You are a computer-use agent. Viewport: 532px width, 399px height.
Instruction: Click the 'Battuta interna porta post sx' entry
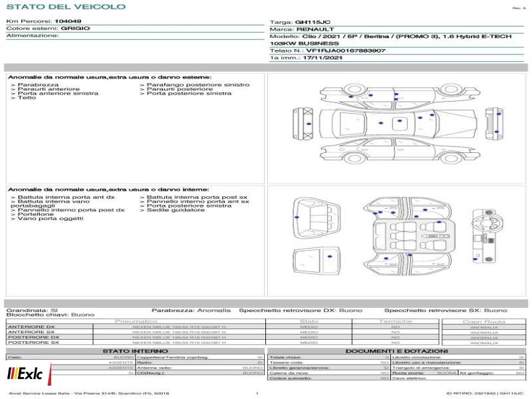197,197
